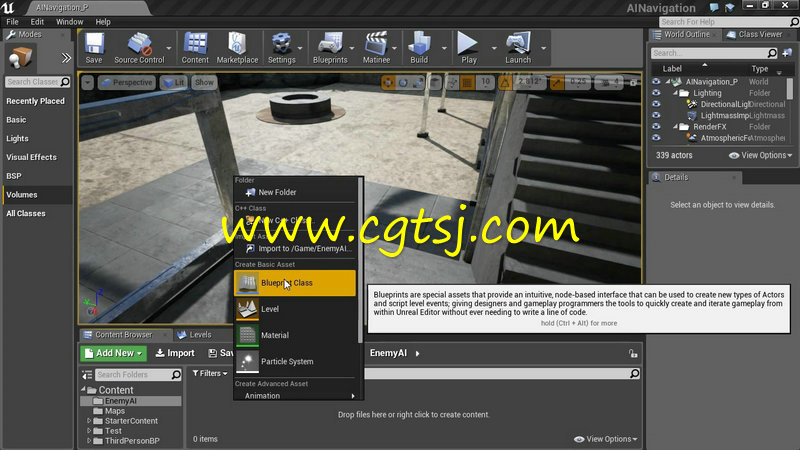Open the Window menu

pyautogui.click(x=69, y=22)
